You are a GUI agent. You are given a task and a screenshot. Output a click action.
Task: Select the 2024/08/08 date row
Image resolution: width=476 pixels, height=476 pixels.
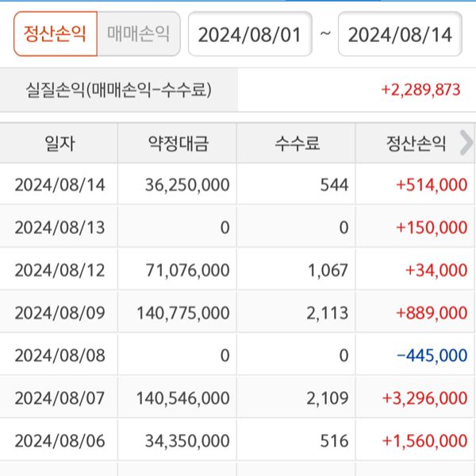[x=60, y=355]
